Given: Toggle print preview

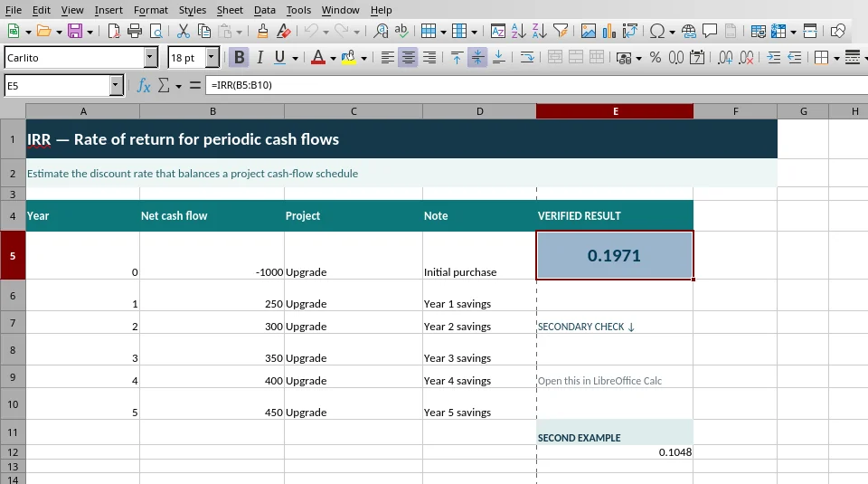Looking at the screenshot, I should click(x=156, y=31).
